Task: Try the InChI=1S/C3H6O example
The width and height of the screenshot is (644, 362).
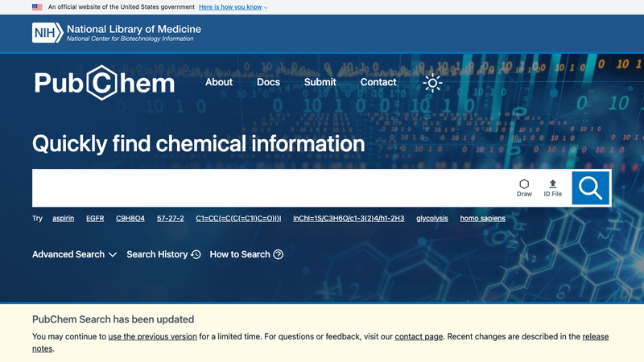Action: click(x=349, y=218)
